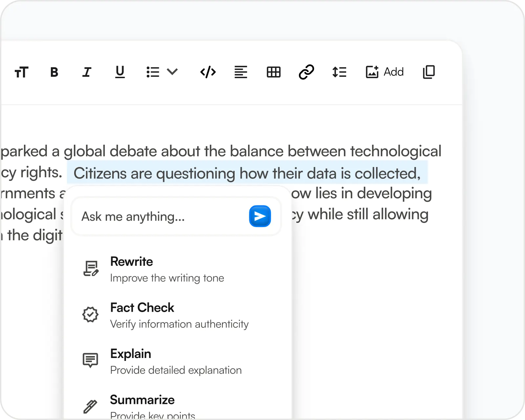Expand the list style dropdown chevron
Viewport: 525px width, 420px height.
pos(172,72)
